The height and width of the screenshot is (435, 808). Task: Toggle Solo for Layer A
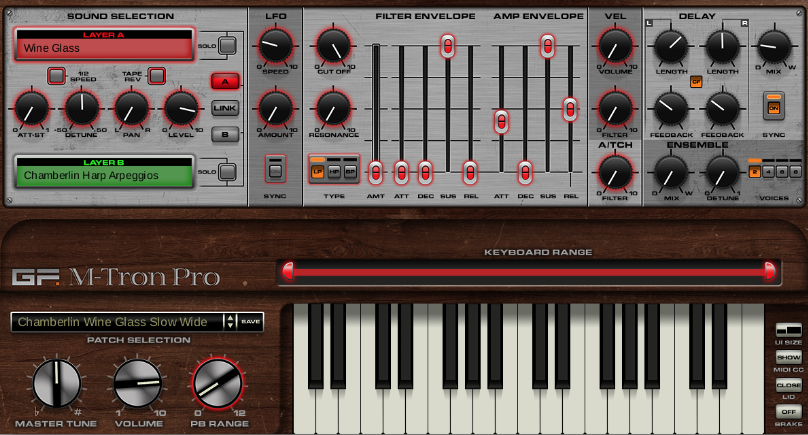click(227, 45)
